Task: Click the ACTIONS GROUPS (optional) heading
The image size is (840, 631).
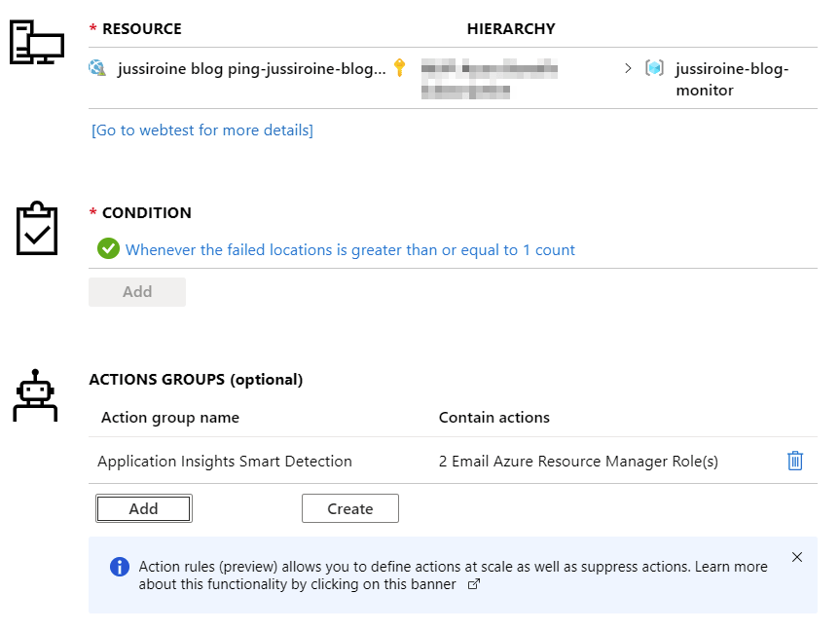Action: (196, 380)
